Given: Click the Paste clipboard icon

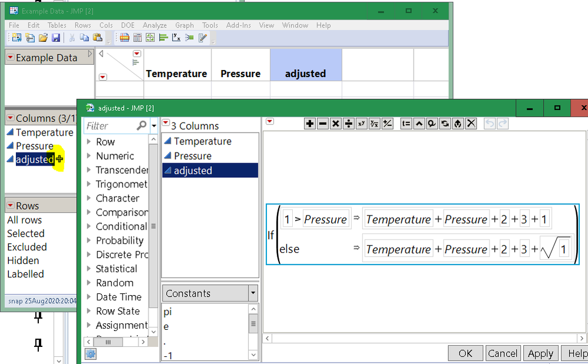Looking at the screenshot, I should (97, 38).
